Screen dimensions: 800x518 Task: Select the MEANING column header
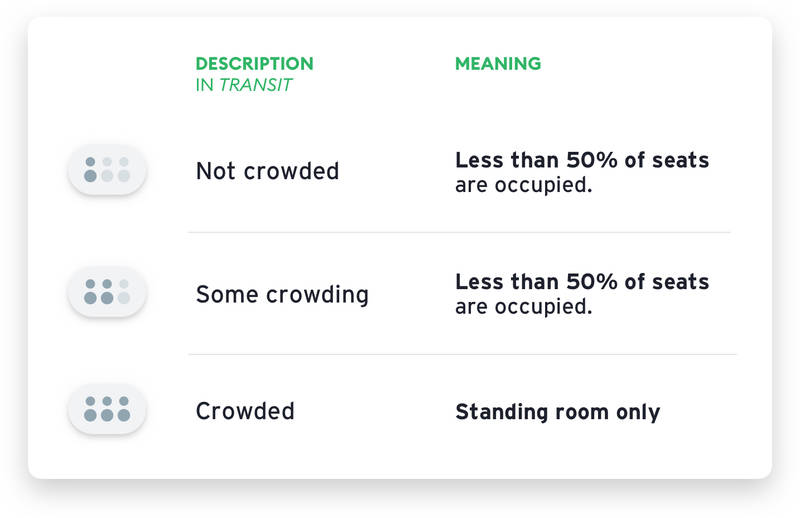tap(498, 64)
